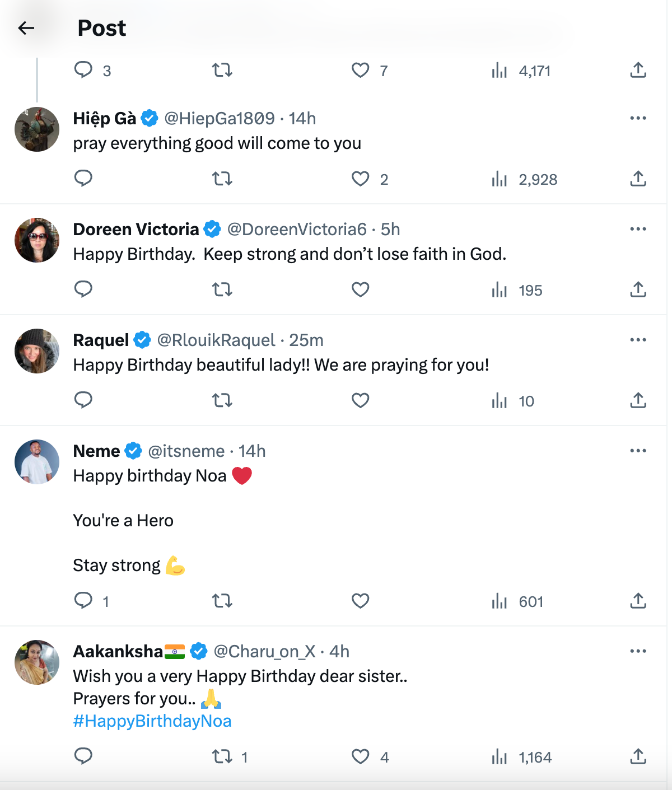The height and width of the screenshot is (790, 672).
Task: Reply to Raquel's birthday comment
Action: 83,400
